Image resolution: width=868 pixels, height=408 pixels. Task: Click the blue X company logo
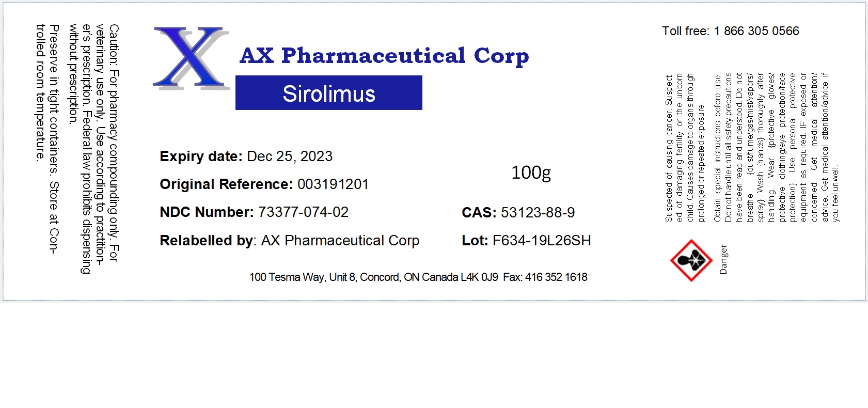coord(191,57)
